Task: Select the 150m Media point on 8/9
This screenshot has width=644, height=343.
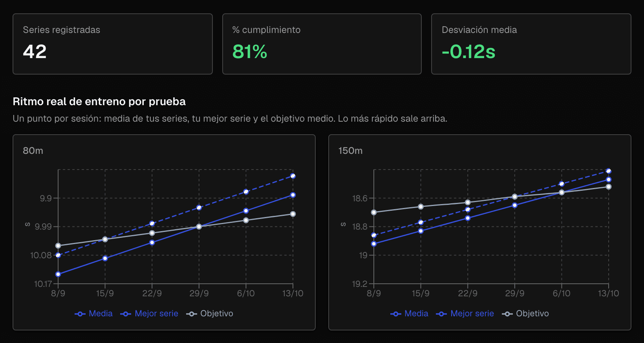Action: [374, 244]
